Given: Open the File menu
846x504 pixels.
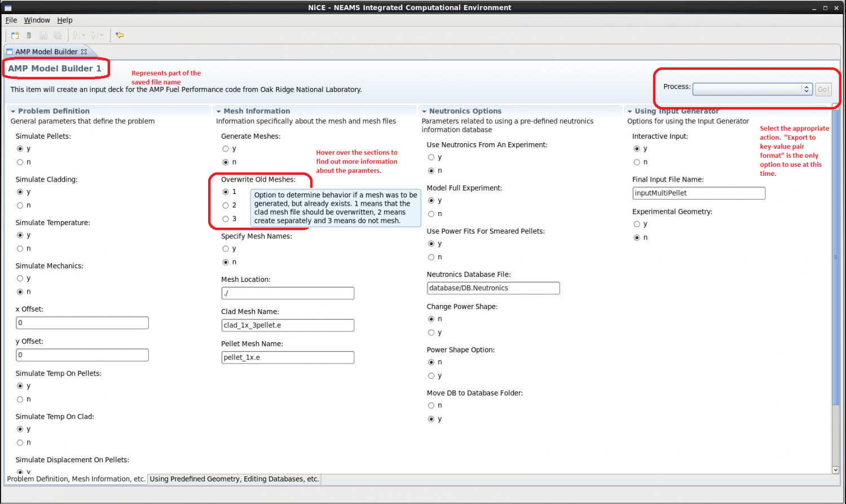Looking at the screenshot, I should [x=11, y=20].
